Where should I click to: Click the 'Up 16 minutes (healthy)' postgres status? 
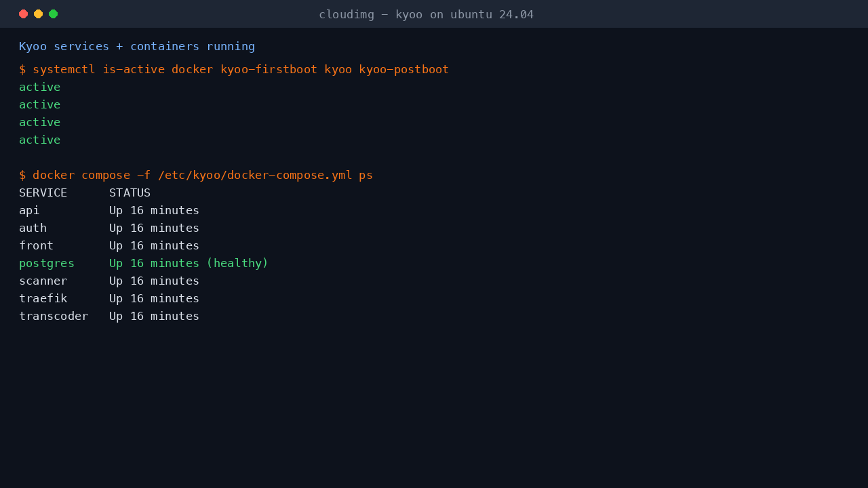coord(189,263)
